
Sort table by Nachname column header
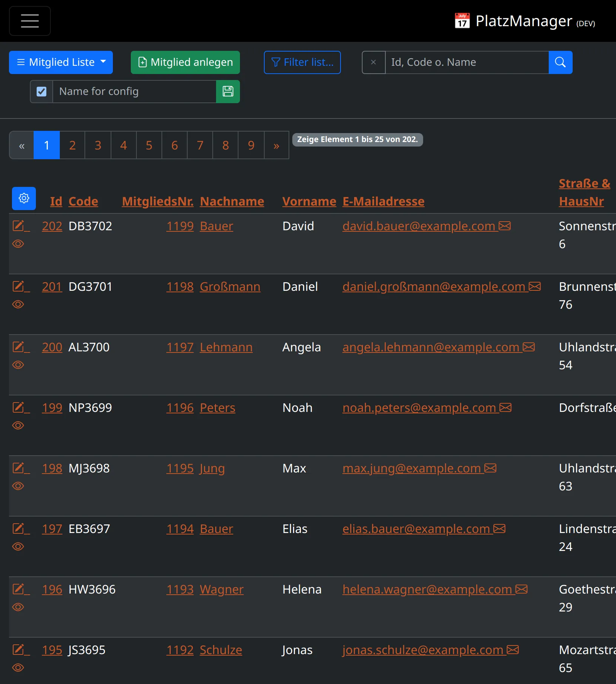point(232,201)
